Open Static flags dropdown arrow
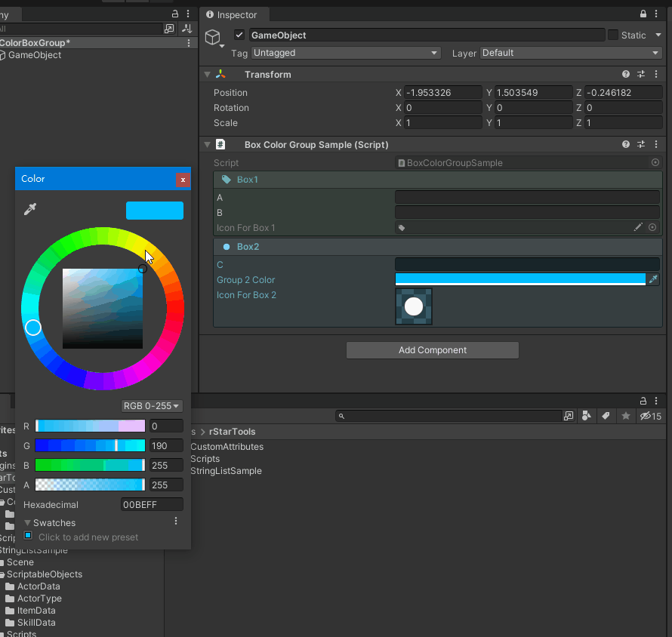 point(658,35)
